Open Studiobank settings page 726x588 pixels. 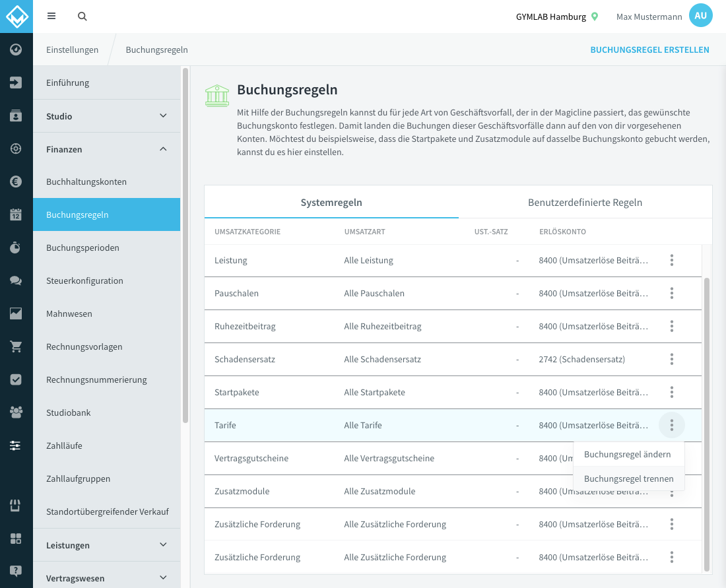point(106,412)
